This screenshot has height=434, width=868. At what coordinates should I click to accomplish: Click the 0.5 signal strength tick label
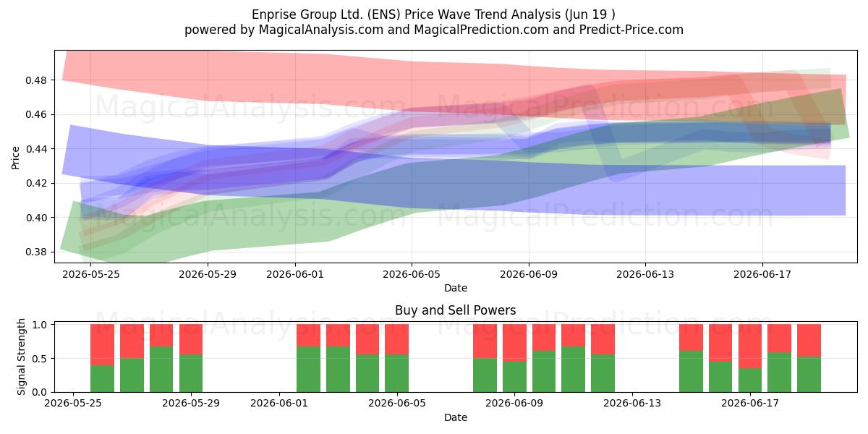tap(41, 359)
